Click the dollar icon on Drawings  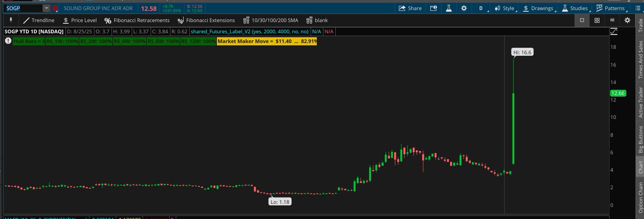pyautogui.click(x=525, y=8)
